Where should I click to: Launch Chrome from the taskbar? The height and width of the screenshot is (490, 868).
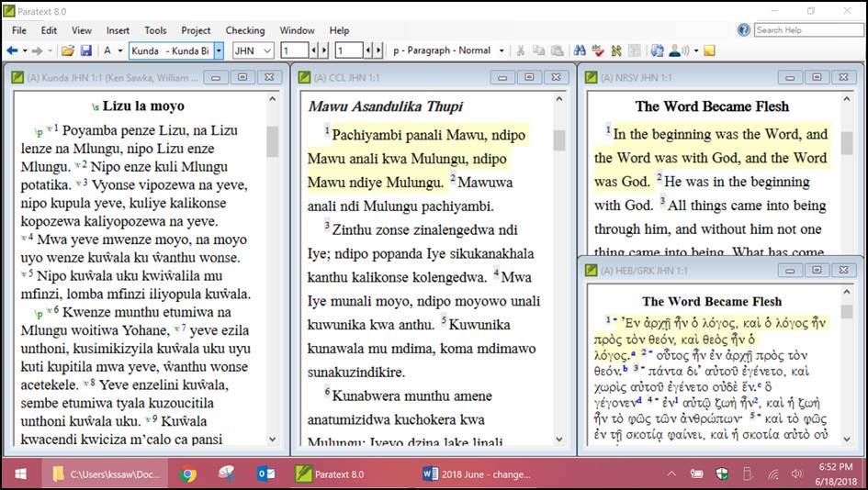(x=187, y=474)
